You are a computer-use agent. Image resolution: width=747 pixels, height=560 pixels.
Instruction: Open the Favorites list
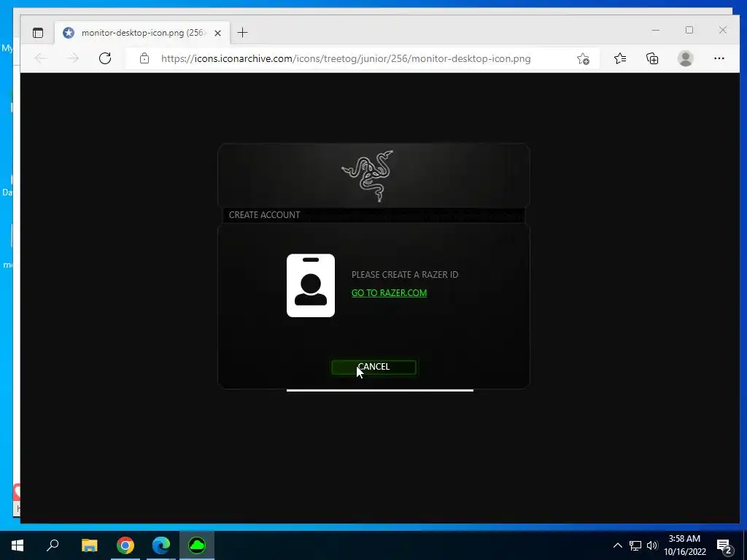tap(620, 58)
